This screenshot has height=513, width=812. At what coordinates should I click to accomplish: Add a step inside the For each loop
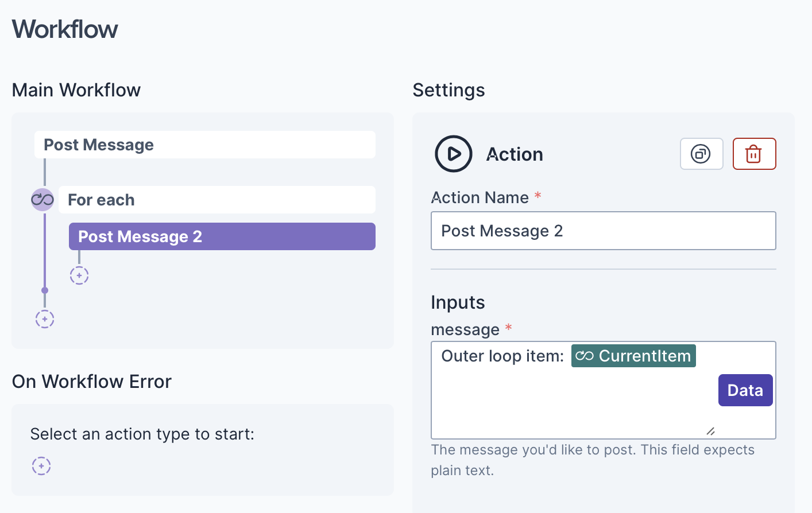point(79,275)
